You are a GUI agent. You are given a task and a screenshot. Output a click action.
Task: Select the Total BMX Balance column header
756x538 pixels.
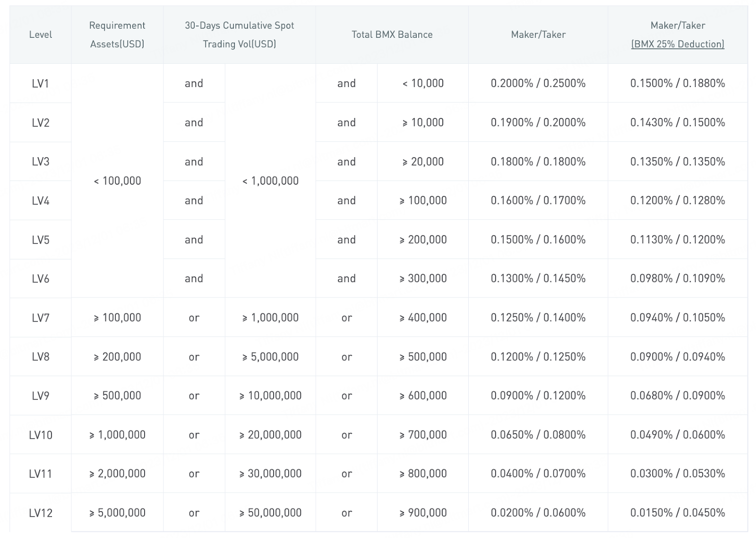[x=391, y=34]
